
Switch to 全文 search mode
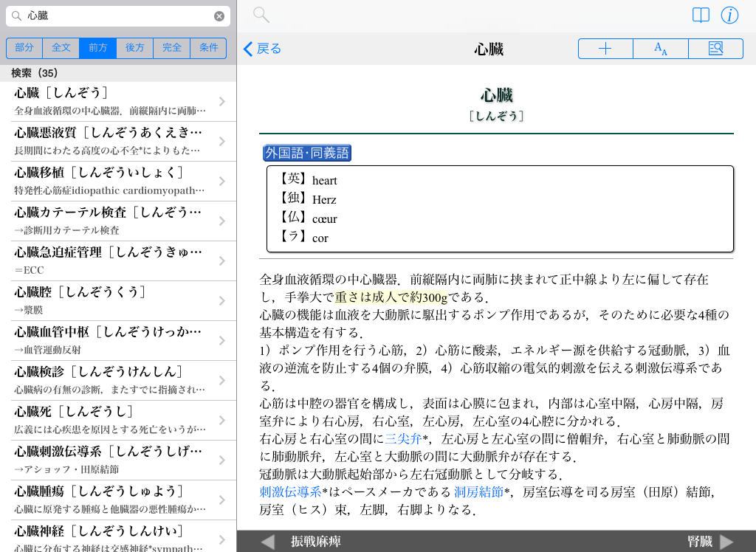[x=61, y=48]
